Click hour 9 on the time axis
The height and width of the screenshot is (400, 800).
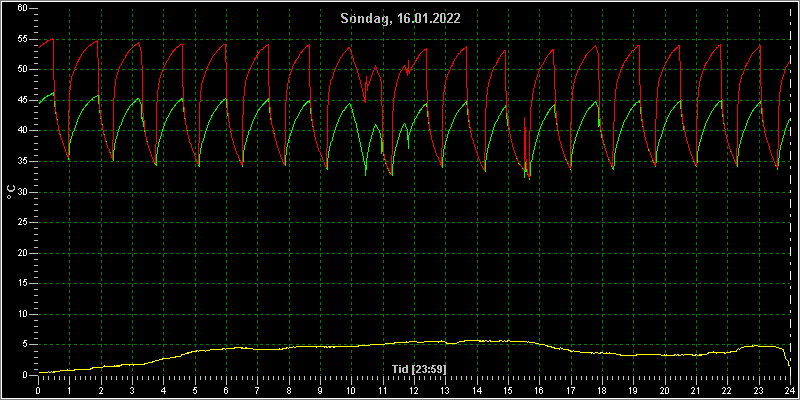click(x=320, y=389)
